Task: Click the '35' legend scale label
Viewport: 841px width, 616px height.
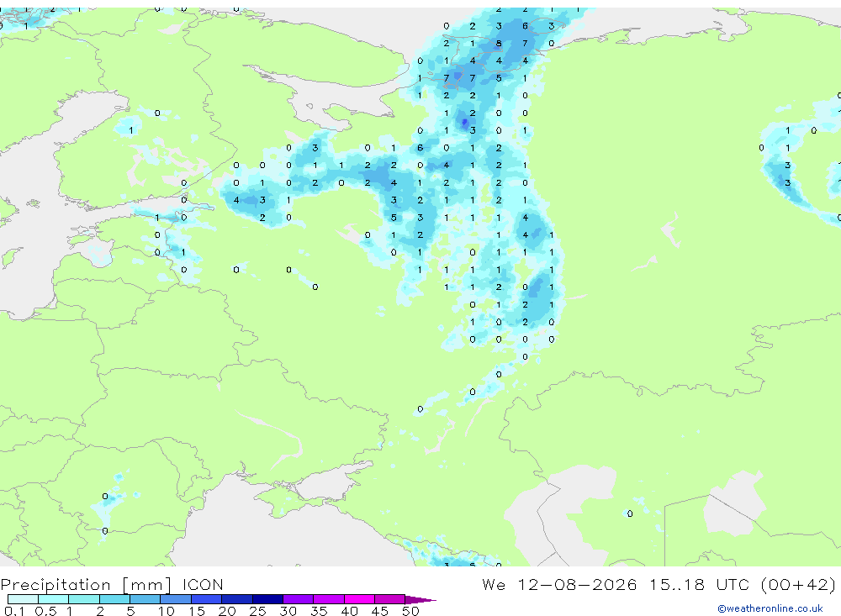Action: tap(319, 611)
